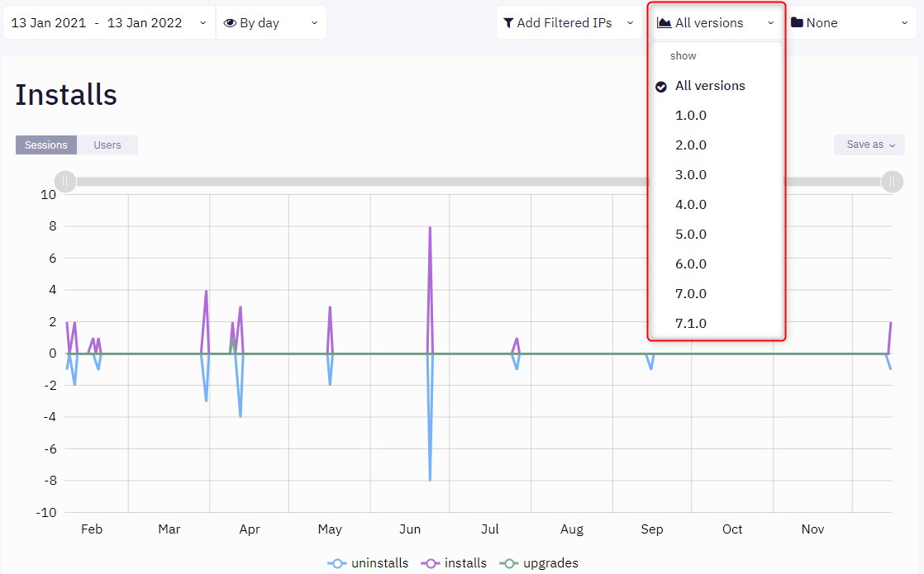Viewport: 924px width, 574px height.
Task: Click the funnel filter icon
Action: click(508, 23)
